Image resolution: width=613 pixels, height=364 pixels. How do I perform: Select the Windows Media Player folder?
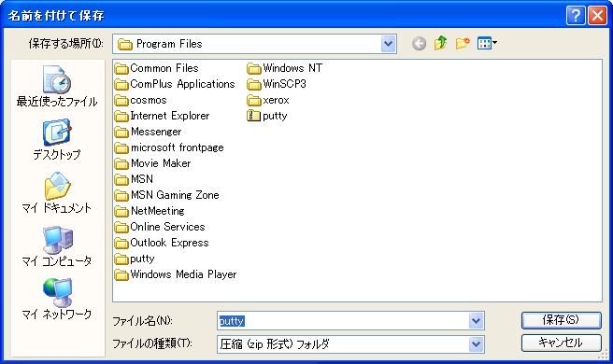pos(176,274)
